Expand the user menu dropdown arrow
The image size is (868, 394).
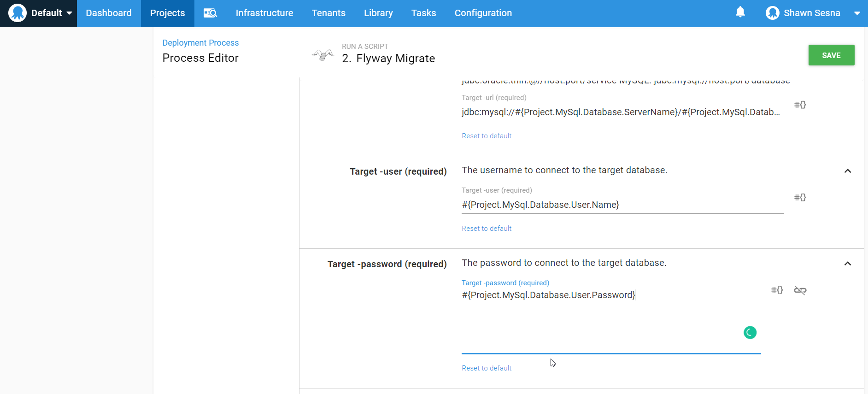[857, 13]
